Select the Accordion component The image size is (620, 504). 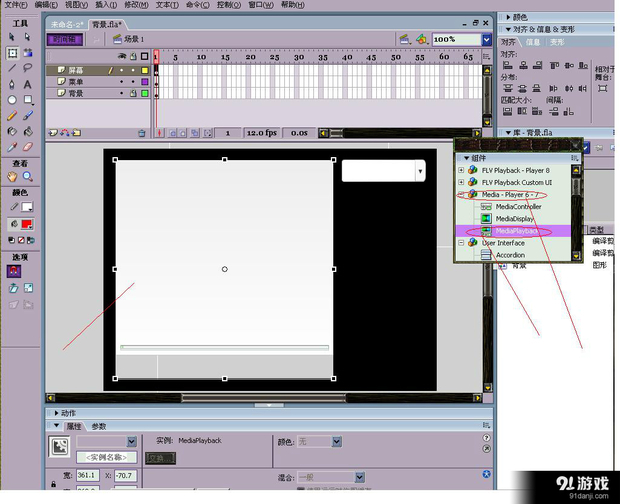click(x=510, y=255)
